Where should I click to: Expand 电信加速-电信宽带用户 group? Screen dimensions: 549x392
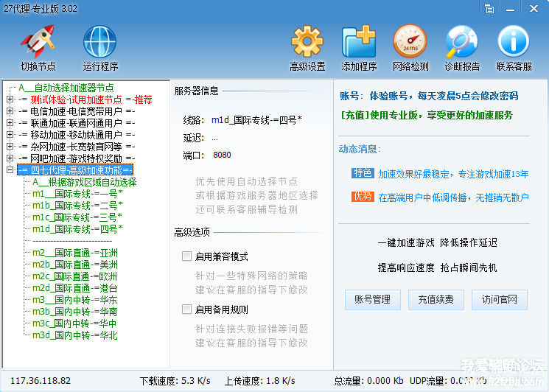tap(10, 111)
